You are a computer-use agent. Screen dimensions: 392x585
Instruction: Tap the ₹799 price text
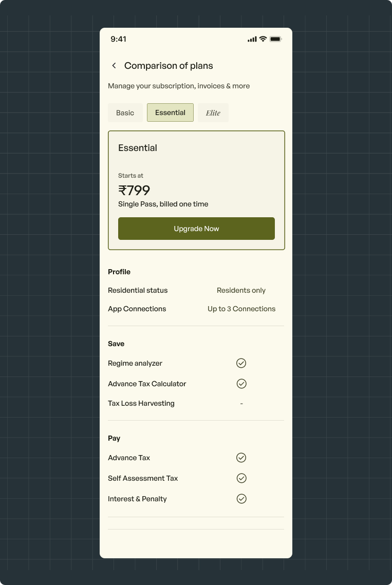[x=134, y=190]
